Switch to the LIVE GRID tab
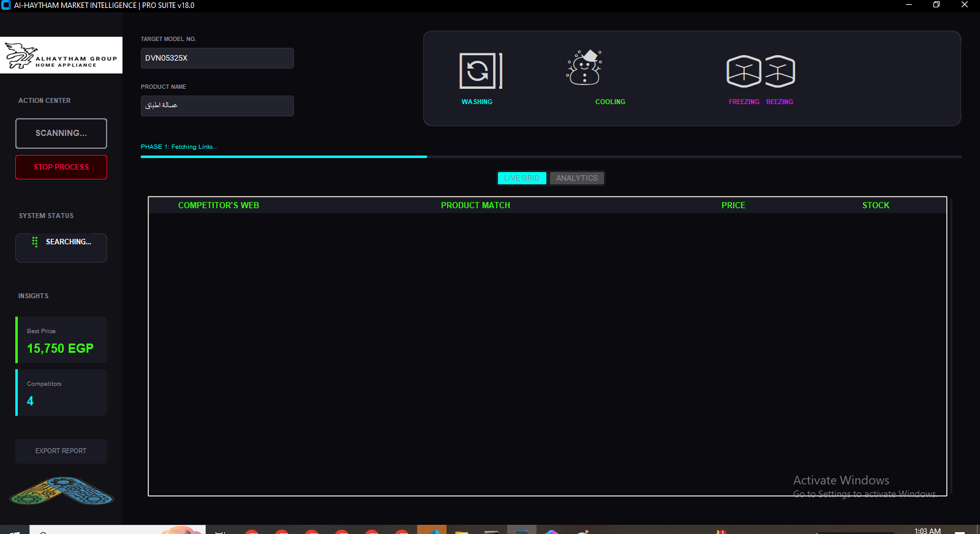The image size is (980, 534). pyautogui.click(x=522, y=178)
